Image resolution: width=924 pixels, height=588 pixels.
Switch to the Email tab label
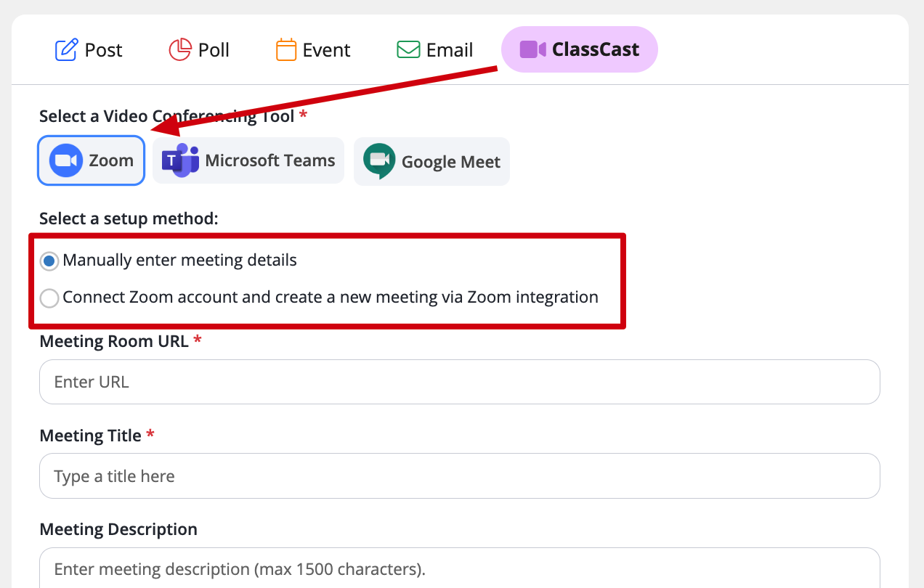coord(450,50)
